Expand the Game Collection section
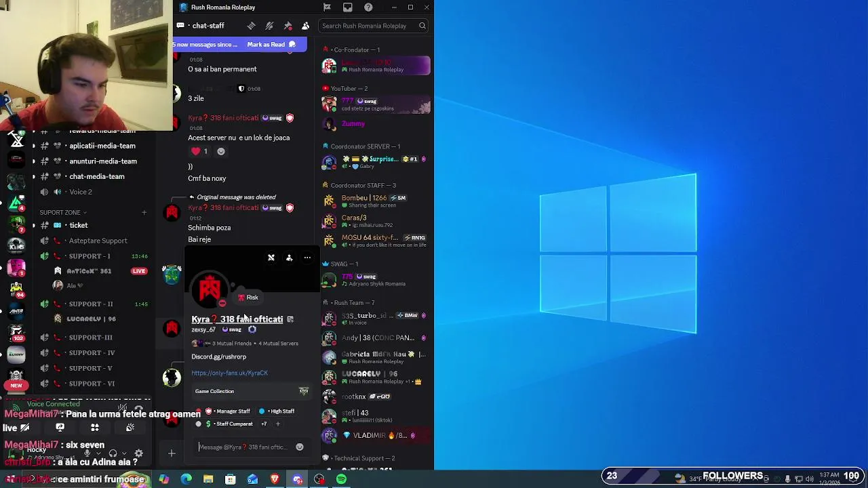This screenshot has width=868, height=488. [252, 391]
